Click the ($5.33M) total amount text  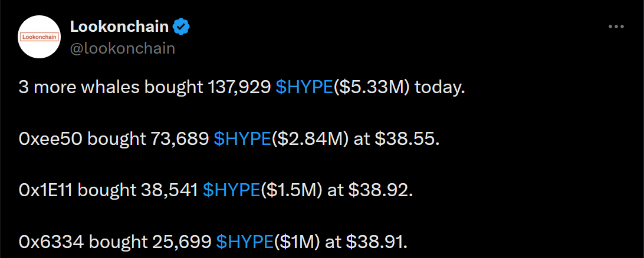coord(372,88)
